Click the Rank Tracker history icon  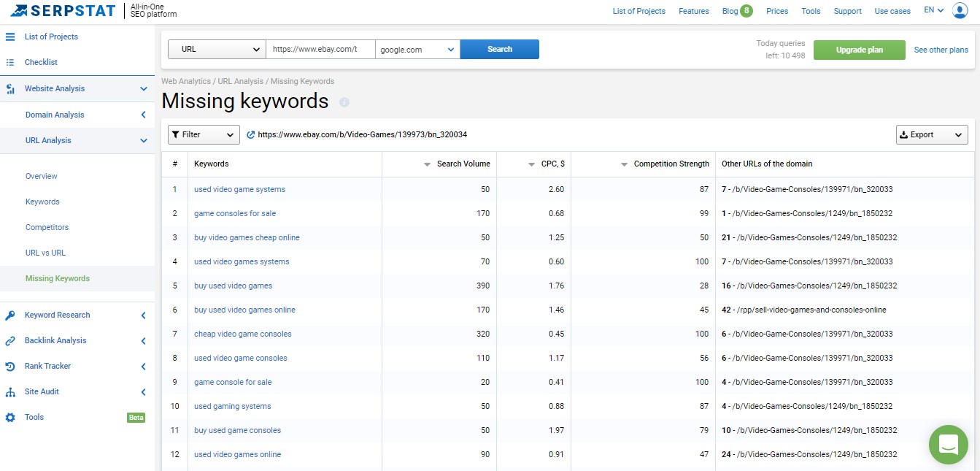[x=10, y=367]
